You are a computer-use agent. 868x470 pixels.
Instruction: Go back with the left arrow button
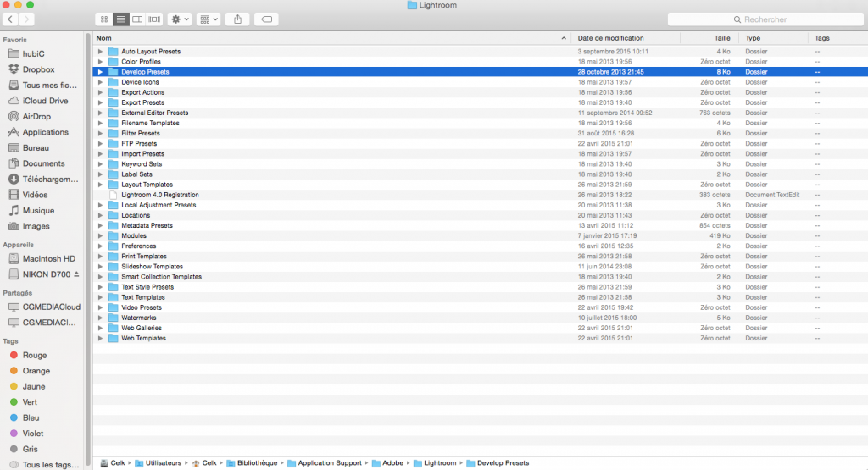point(10,19)
